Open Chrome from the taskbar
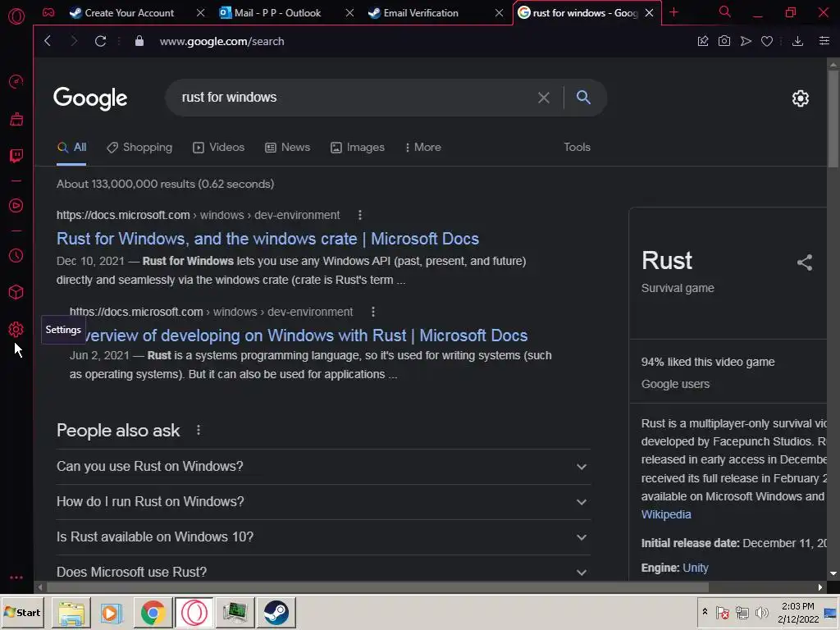Screen dimensions: 840x630 (153, 612)
